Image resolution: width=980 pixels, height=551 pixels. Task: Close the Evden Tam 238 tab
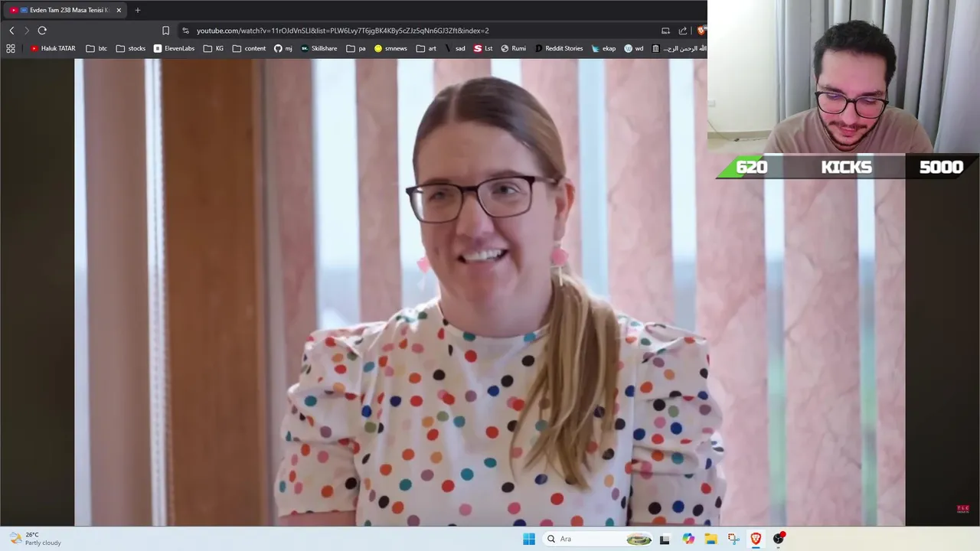(119, 10)
